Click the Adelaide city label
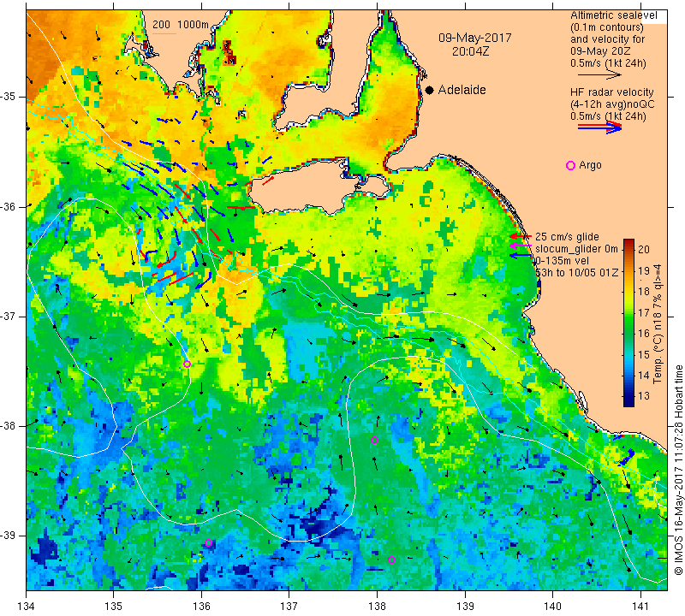685x616 pixels. (462, 90)
